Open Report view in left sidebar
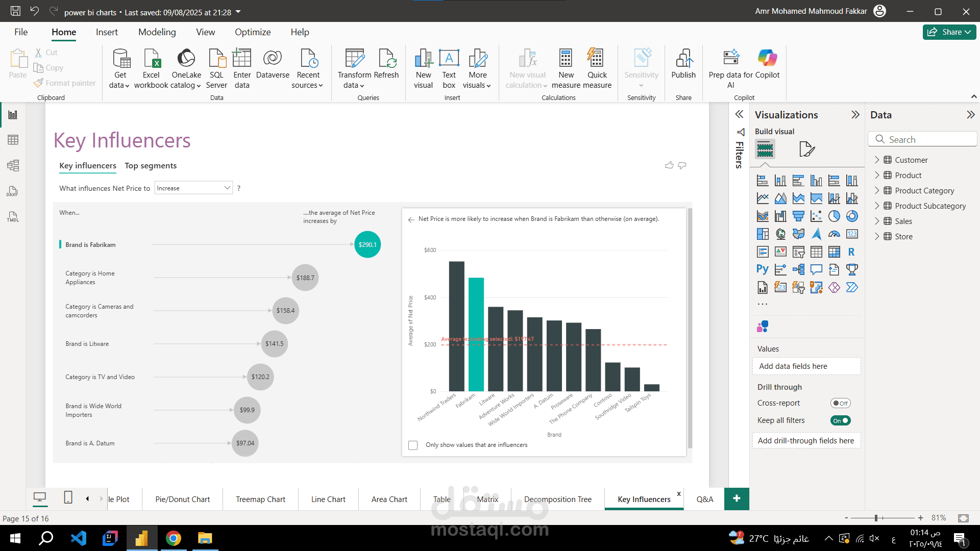This screenshot has height=551, width=980. tap(13, 115)
